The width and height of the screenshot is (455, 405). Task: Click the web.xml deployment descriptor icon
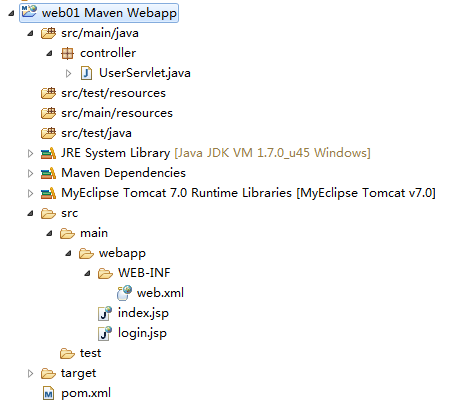click(x=125, y=293)
